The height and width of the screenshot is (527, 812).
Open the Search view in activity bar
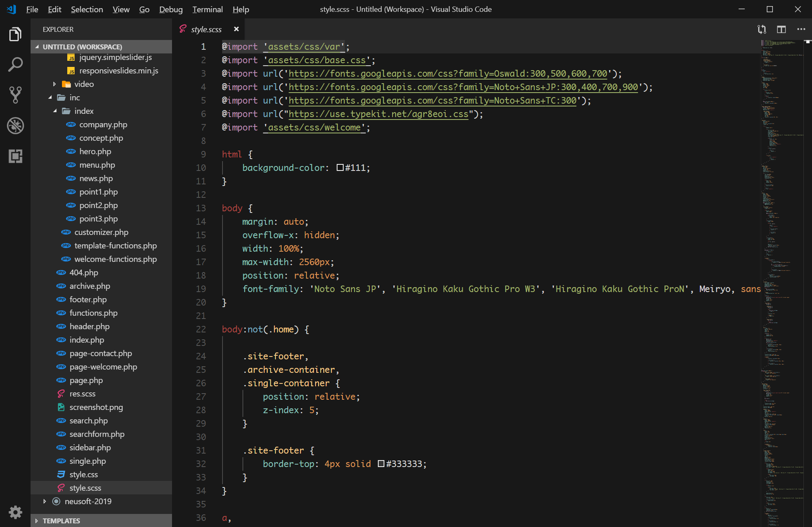[x=15, y=64]
